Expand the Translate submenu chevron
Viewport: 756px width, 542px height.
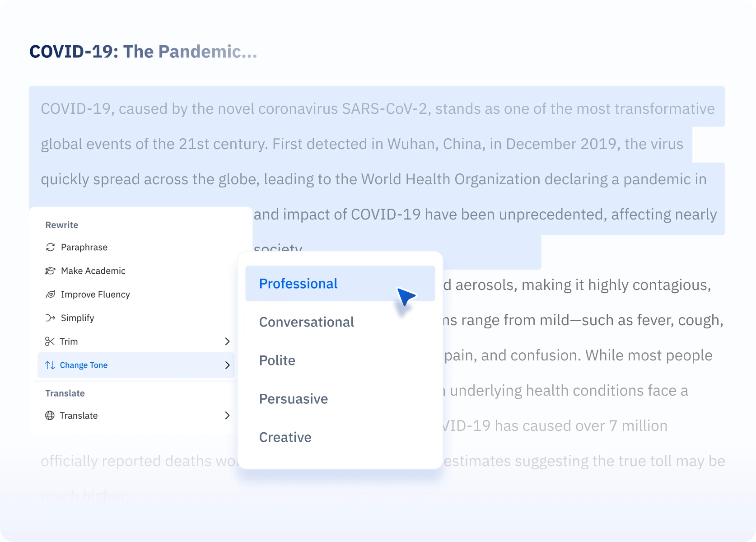pyautogui.click(x=227, y=416)
